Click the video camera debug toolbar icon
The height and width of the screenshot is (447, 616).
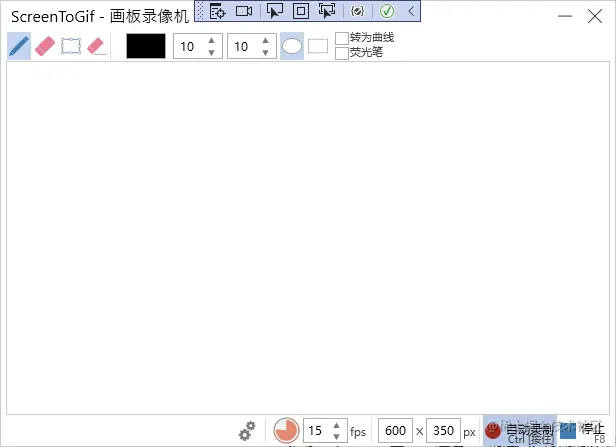244,11
